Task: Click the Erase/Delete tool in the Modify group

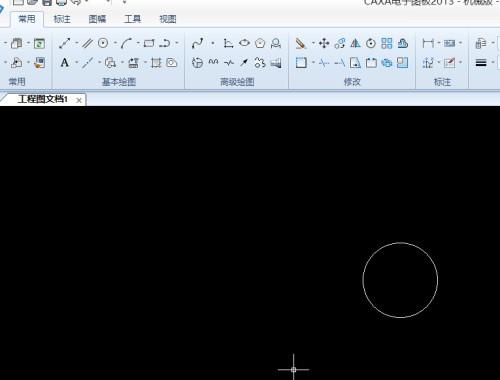Action: [x=301, y=43]
